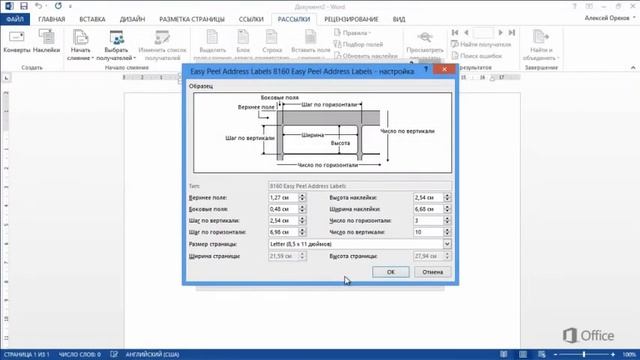Viewport: 640px width, 360px height.
Task: Go to next record arrow
Action: pos(500,33)
